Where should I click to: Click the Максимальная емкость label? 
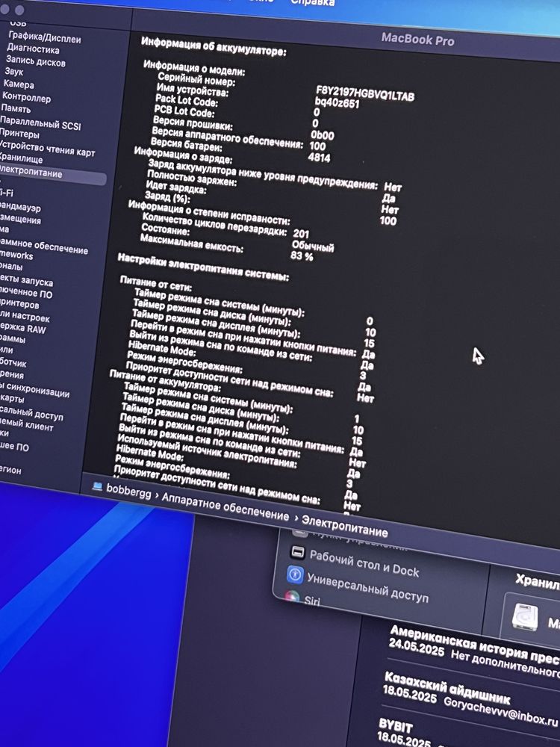pyautogui.click(x=191, y=244)
